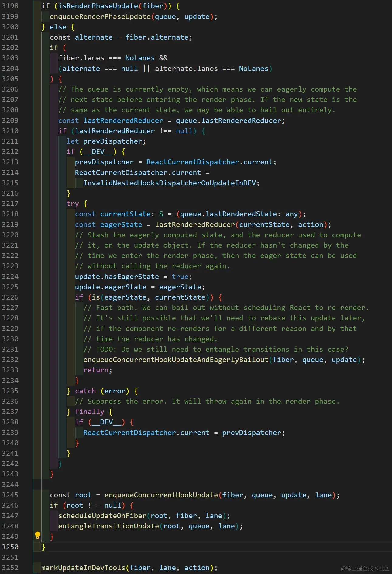Click 'enqueueConcurrentHookUpdate' on line 3245
This screenshot has height=574, width=392.
pos(161,495)
